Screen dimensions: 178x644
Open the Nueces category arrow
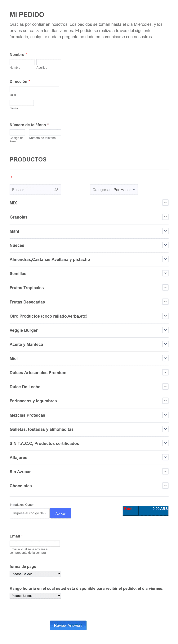(x=165, y=245)
